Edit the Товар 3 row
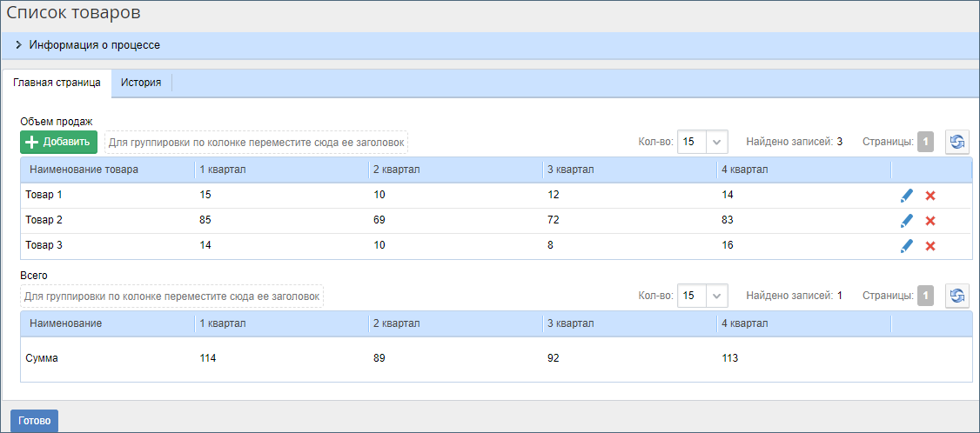This screenshot has width=980, height=433. [x=906, y=246]
